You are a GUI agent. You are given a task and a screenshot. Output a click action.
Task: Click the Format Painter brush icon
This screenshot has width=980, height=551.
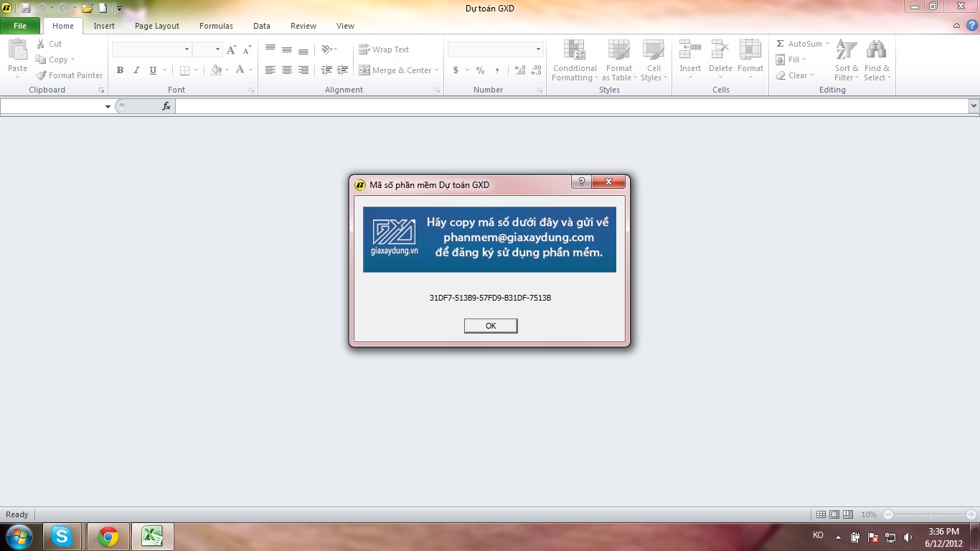coord(42,75)
